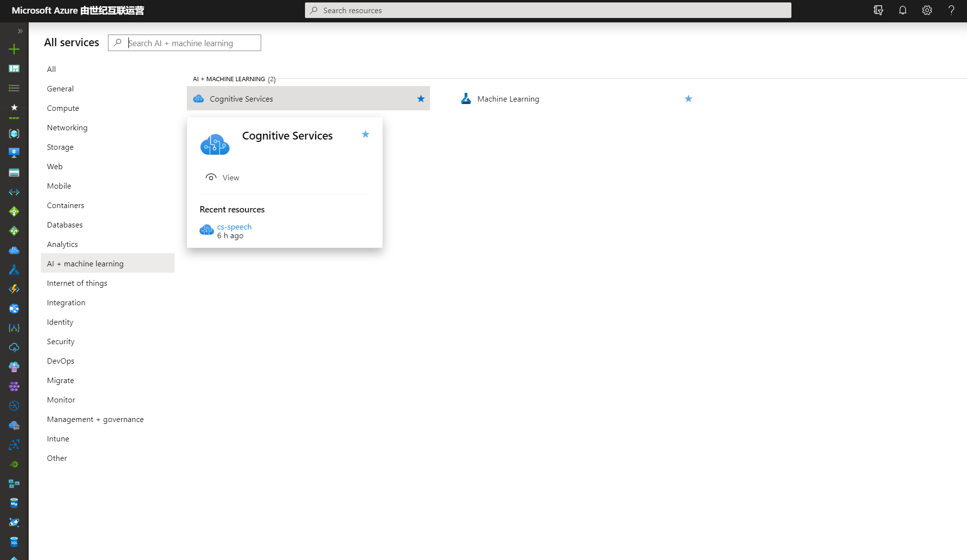Image resolution: width=967 pixels, height=560 pixels.
Task: Open the cs-speech recent resource link
Action: click(x=234, y=227)
